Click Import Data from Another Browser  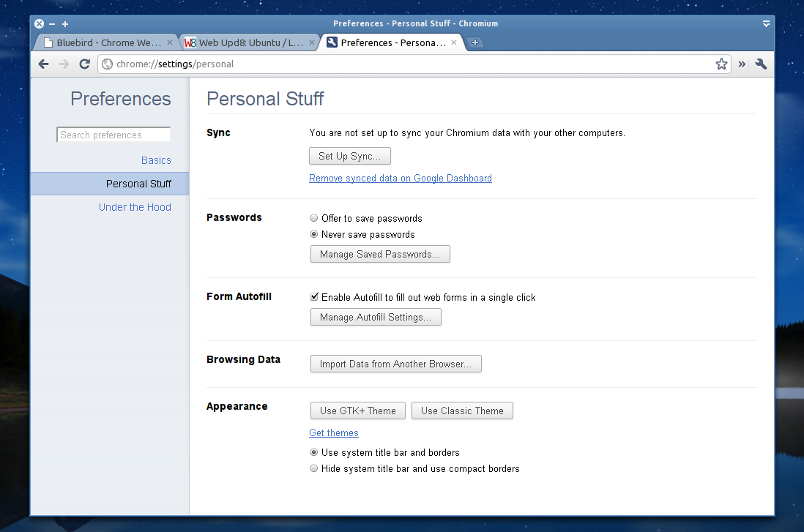(396, 364)
